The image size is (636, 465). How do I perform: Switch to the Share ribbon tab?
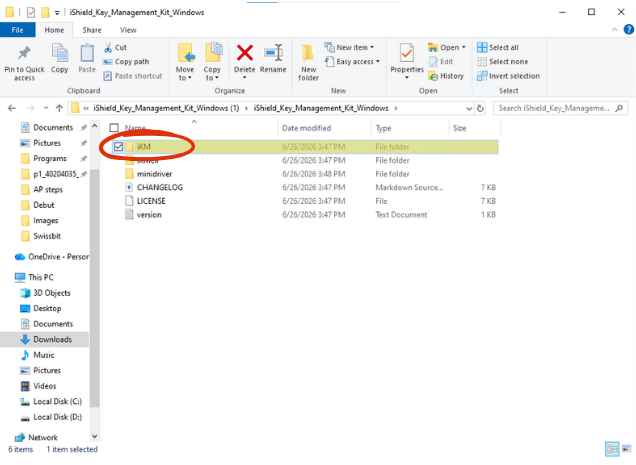click(x=92, y=30)
